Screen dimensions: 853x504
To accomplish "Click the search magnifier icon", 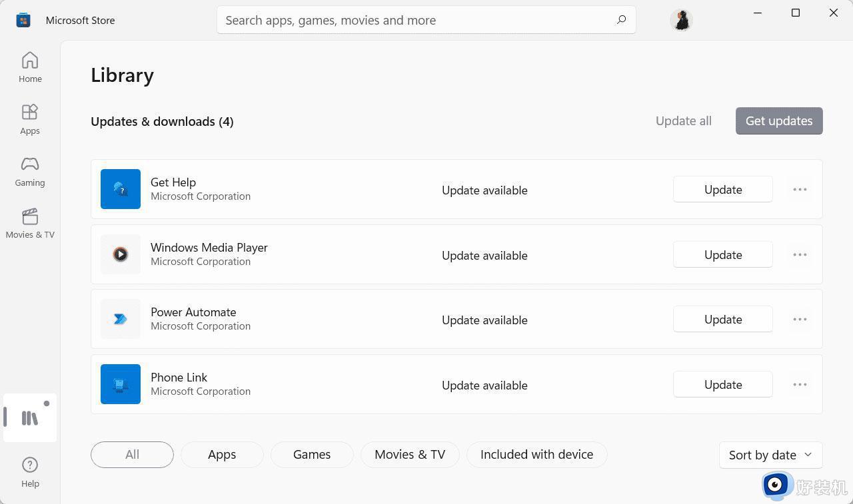I will click(x=621, y=20).
